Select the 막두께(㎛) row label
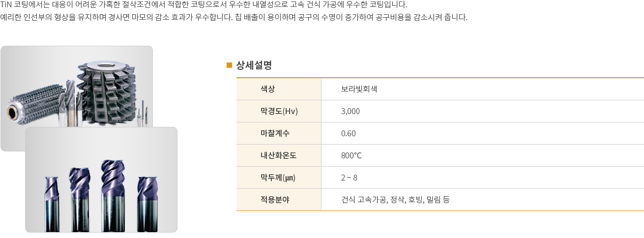The height and width of the screenshot is (238, 644). pos(278,178)
